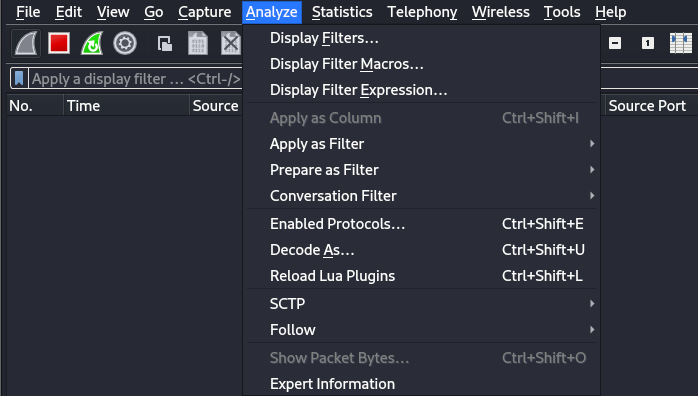
Task: Click the normal size 1:1 icon
Action: [648, 43]
